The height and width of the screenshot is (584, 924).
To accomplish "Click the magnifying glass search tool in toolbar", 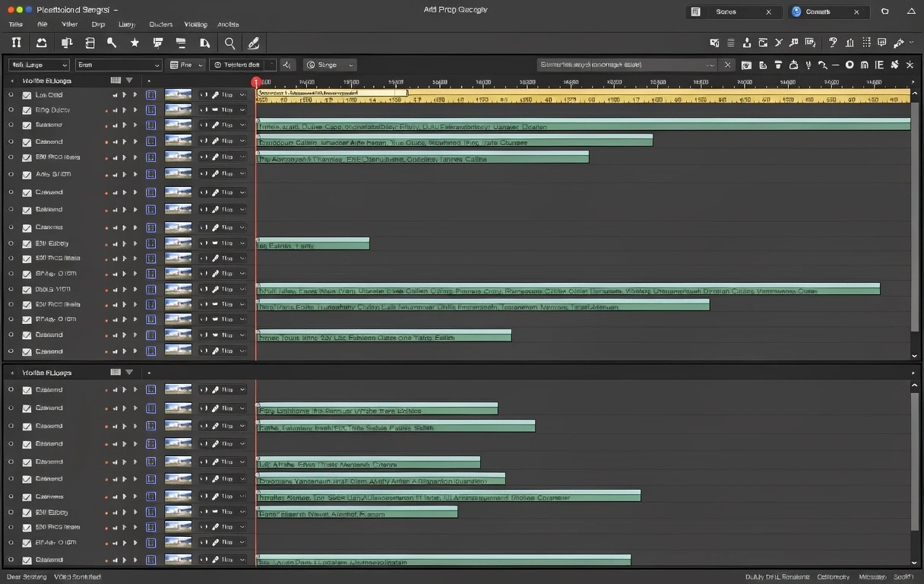I will [x=229, y=43].
